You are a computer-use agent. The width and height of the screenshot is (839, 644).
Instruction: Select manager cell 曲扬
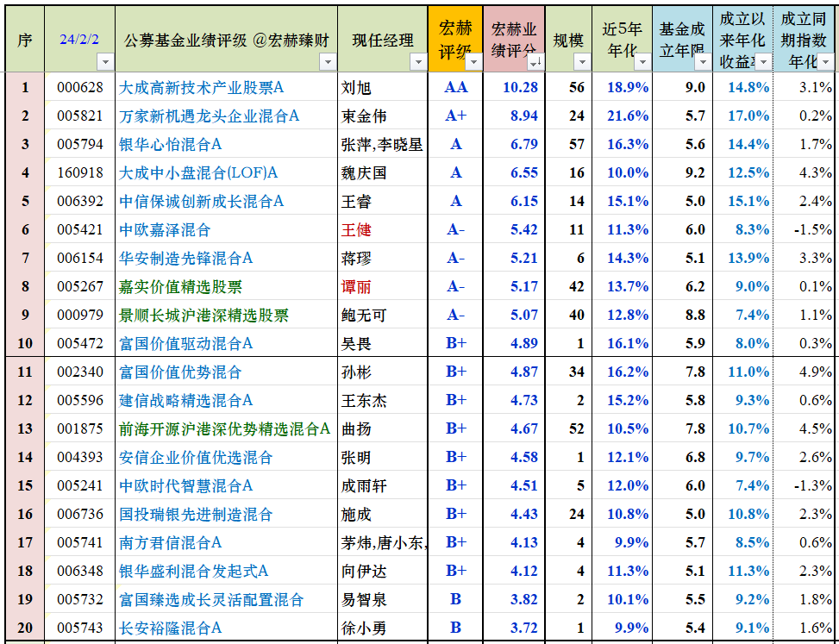383,429
